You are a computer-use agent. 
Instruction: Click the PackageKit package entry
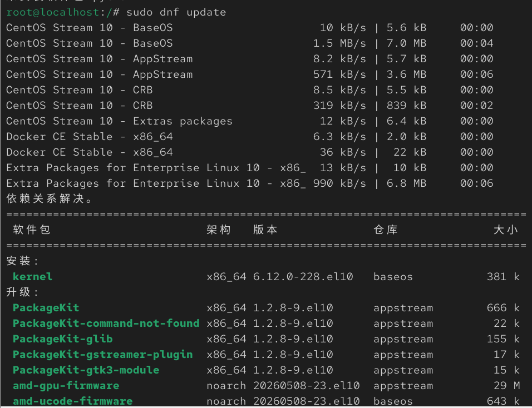(x=46, y=308)
